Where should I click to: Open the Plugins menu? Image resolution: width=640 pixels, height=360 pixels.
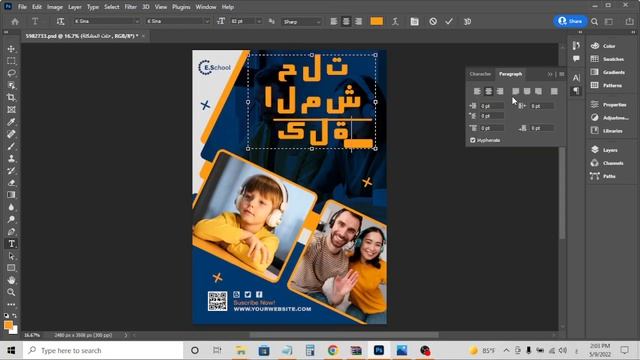click(x=181, y=7)
